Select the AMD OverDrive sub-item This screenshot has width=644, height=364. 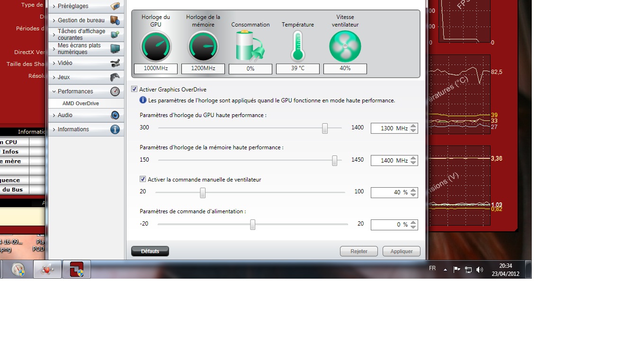click(80, 103)
